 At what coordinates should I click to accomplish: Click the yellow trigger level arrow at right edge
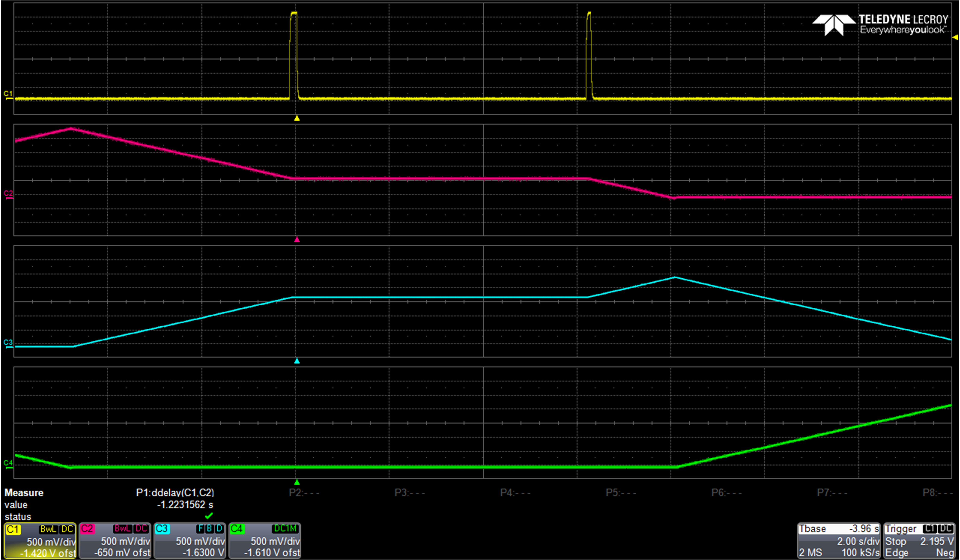point(955,37)
